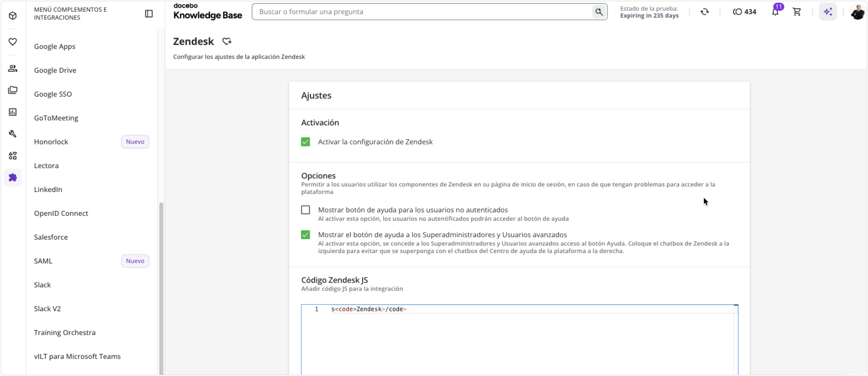Uncheck Mostrar botón de ayuda a Superadministradores
Screen dimensions: 868x376
(305, 235)
